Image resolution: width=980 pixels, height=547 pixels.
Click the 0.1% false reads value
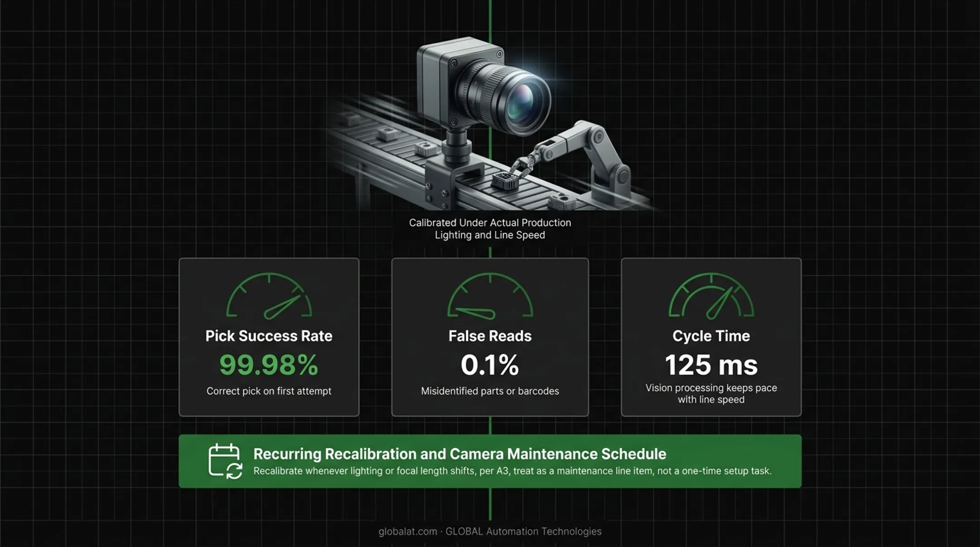pyautogui.click(x=490, y=365)
